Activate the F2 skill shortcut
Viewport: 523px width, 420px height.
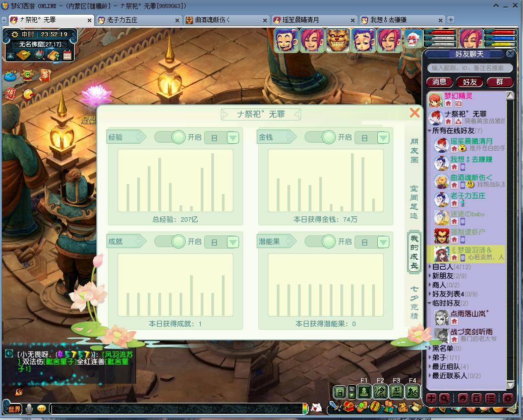coord(380,392)
